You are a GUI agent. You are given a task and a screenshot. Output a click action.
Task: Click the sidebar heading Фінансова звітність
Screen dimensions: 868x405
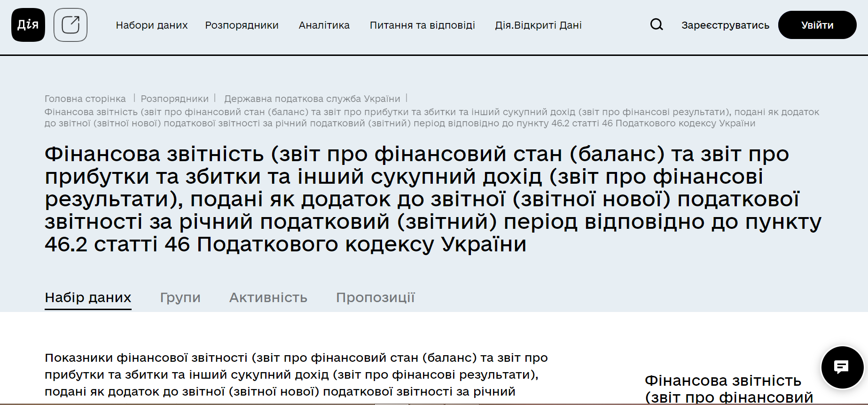pyautogui.click(x=729, y=389)
